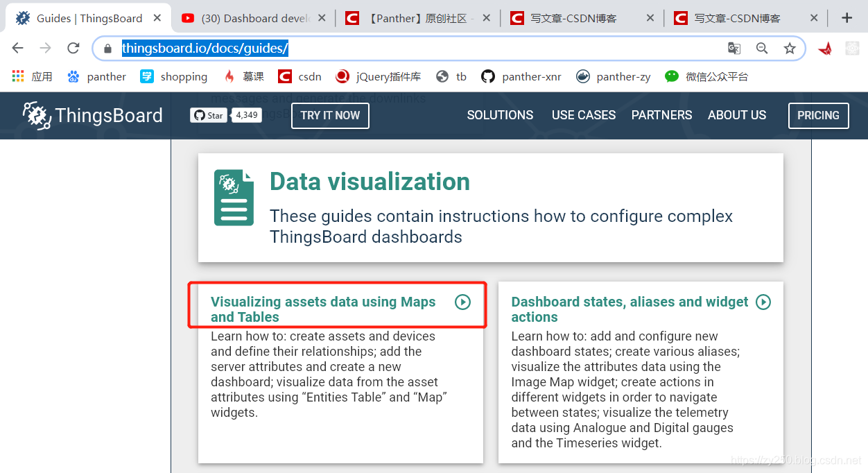Click the padlock site info icon
868x473 pixels.
tap(107, 49)
